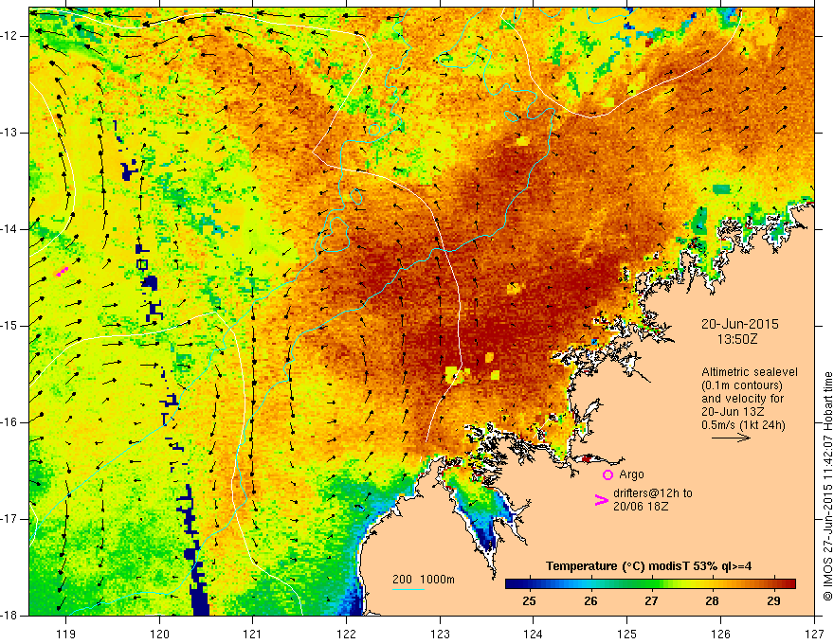Click the 'drifters@12h to' legend label
Viewport: 834px width, 644px height.
[x=653, y=493]
